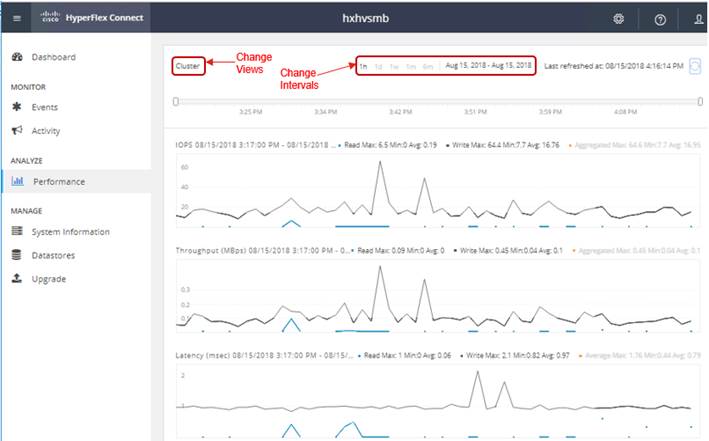Toggle Throughput Write series legend

508,250
